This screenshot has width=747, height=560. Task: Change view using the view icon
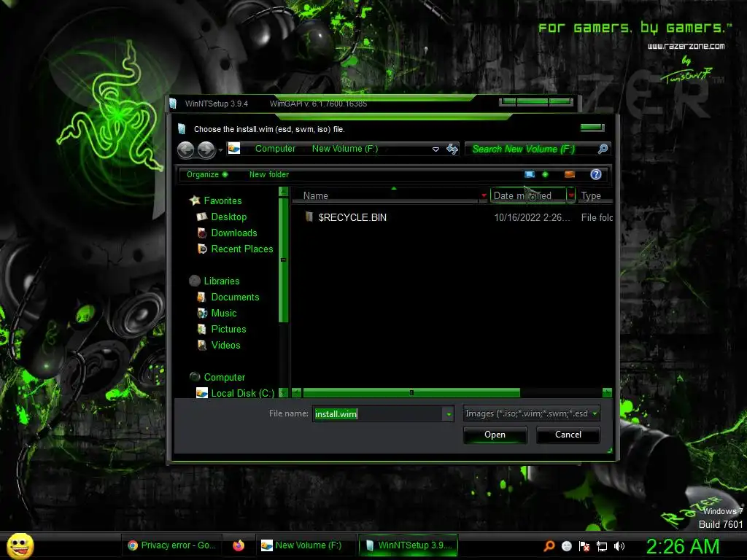click(530, 174)
